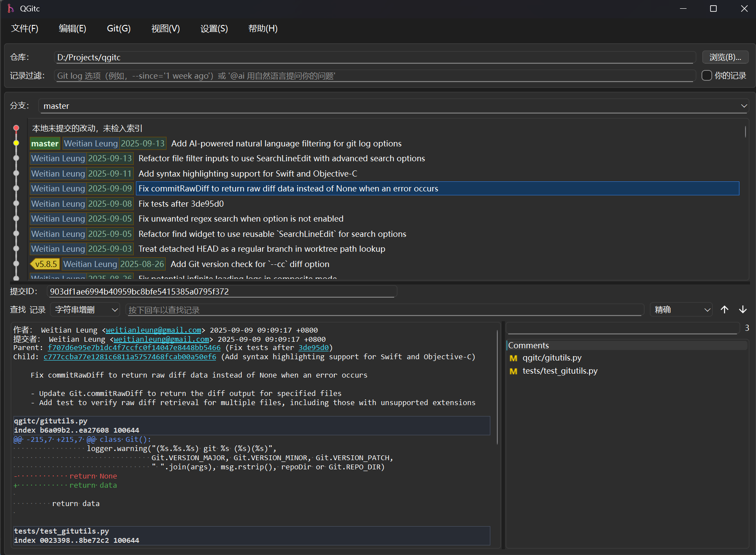Click author label of 2025-09-11 commit
The width and height of the screenshot is (756, 555).
pos(58,173)
